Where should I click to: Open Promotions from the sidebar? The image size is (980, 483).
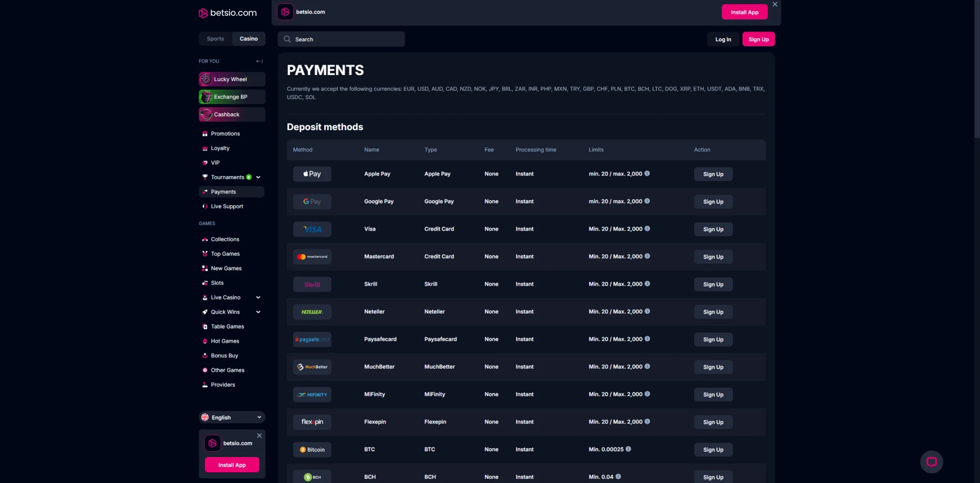point(225,134)
